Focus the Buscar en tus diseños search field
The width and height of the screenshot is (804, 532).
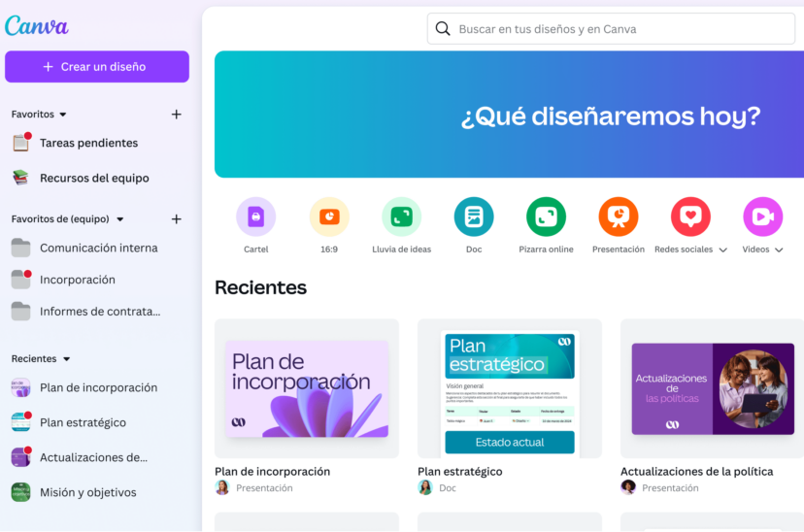pyautogui.click(x=611, y=29)
